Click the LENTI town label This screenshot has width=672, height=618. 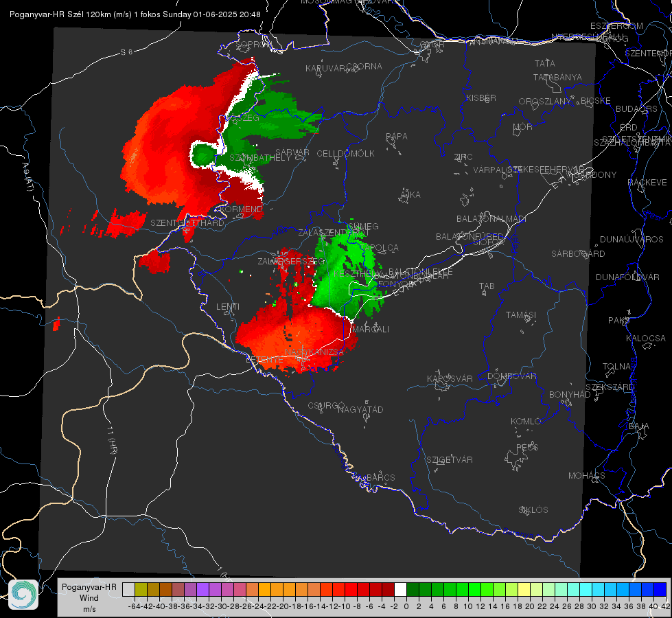point(228,307)
